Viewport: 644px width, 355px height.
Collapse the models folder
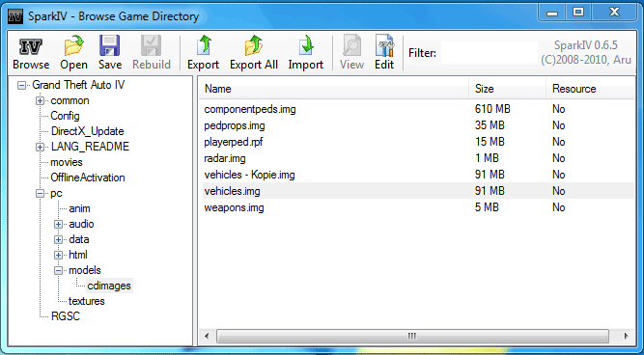[x=58, y=270]
